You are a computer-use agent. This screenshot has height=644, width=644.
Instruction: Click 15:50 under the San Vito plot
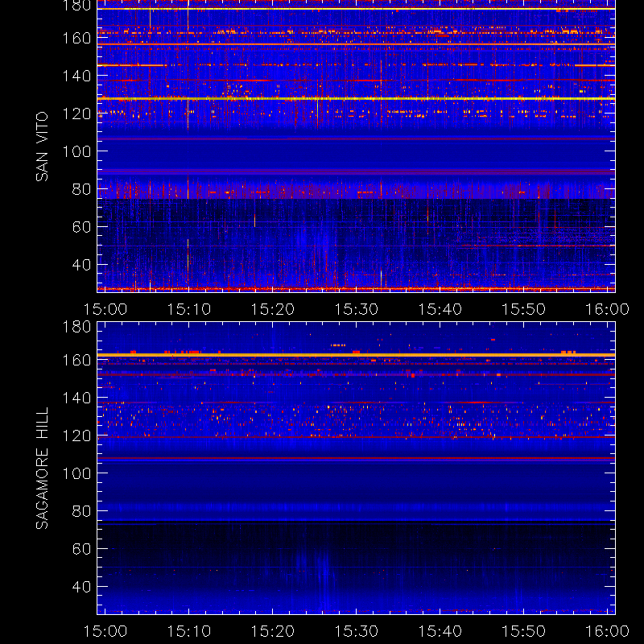[x=524, y=309]
